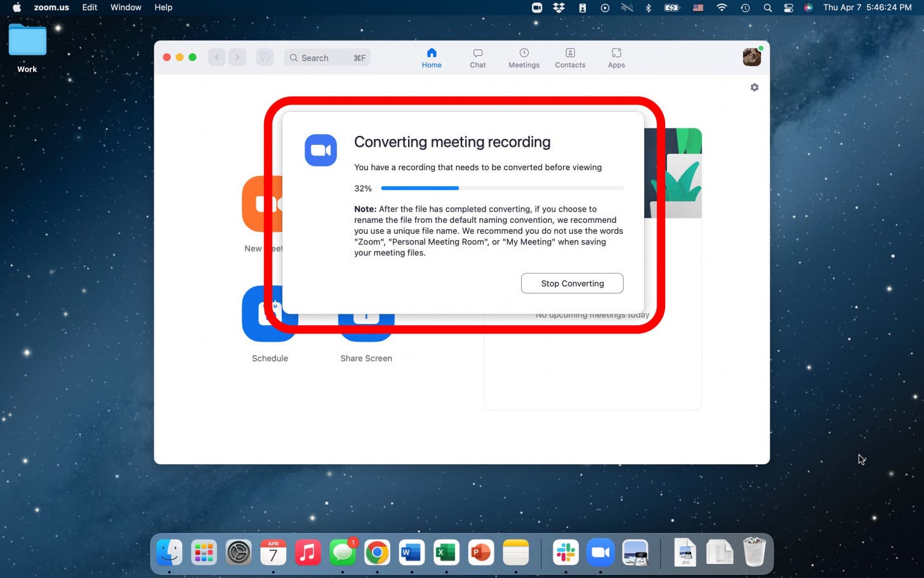924x578 pixels.
Task: Open Zoom settings via the gear icon
Action: tap(755, 88)
